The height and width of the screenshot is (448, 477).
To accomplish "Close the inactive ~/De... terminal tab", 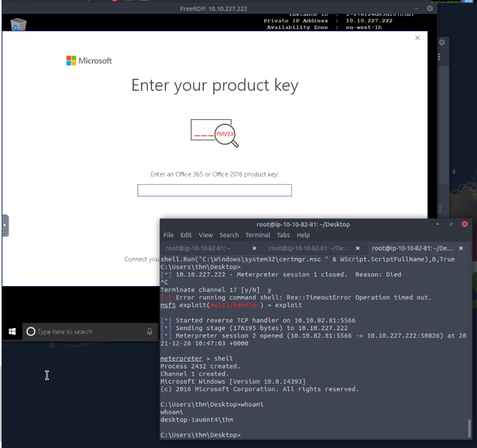I will point(358,248).
